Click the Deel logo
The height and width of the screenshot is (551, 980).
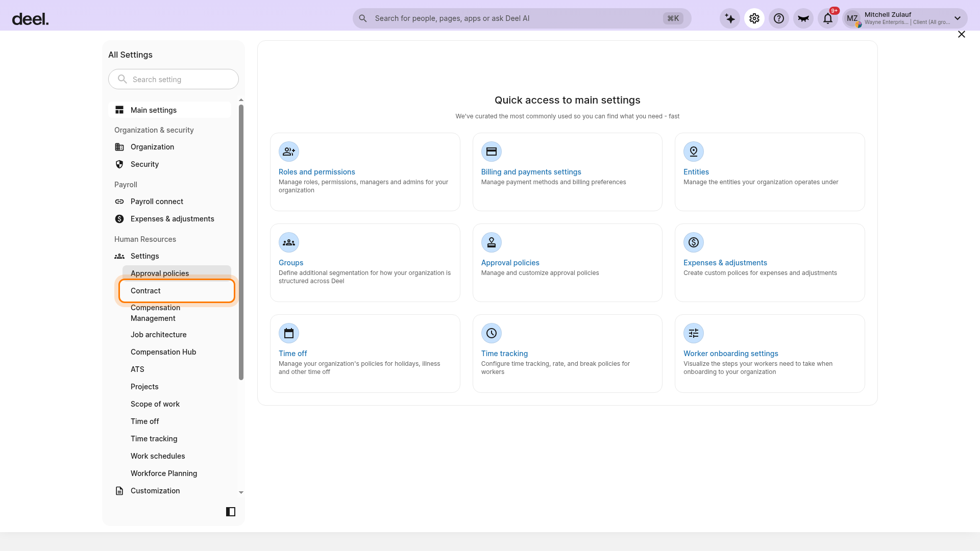tap(30, 19)
